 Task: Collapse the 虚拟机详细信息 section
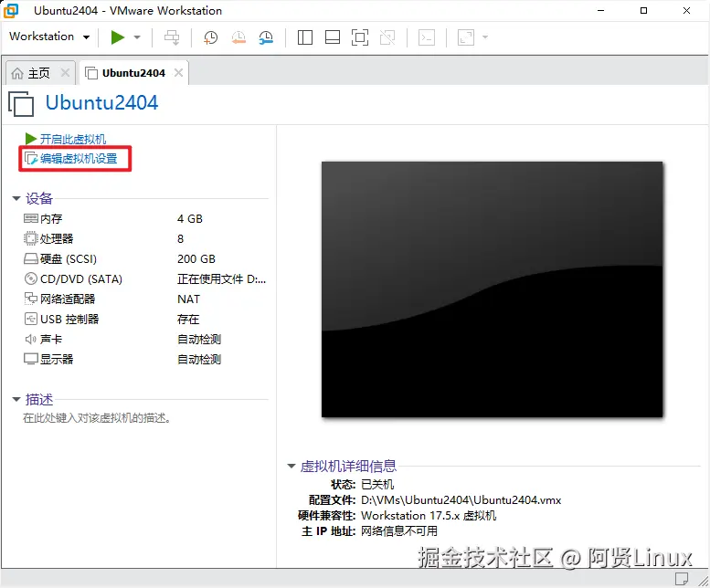[291, 466]
